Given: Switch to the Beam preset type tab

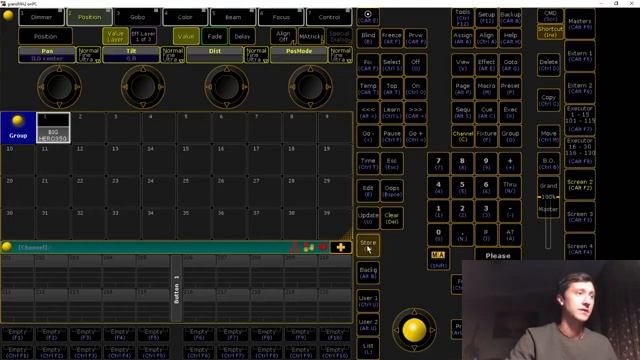Looking at the screenshot, I should [233, 17].
